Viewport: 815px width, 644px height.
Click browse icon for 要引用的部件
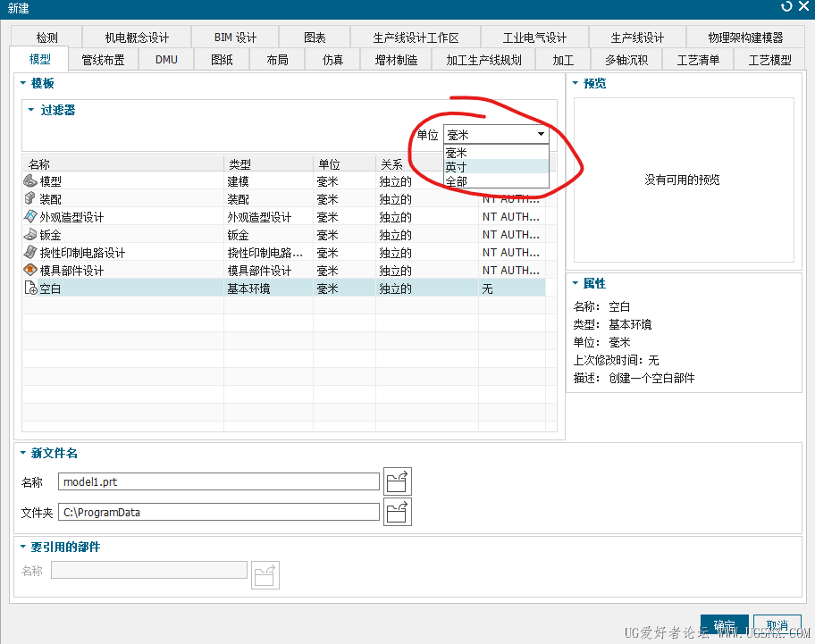(265, 575)
